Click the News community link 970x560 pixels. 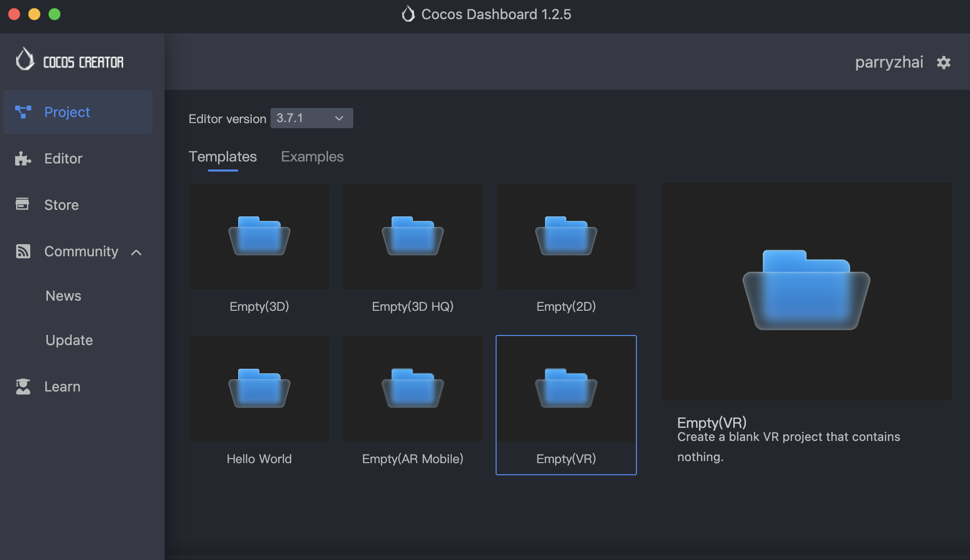63,295
